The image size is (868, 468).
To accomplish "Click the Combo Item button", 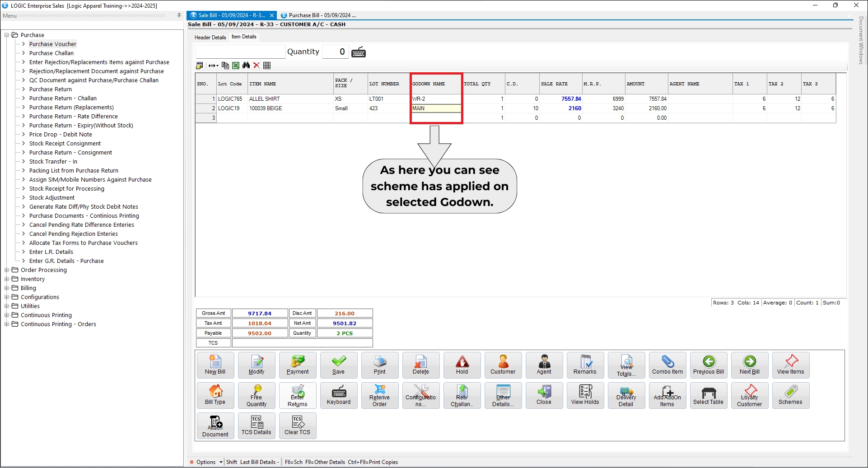I will pyautogui.click(x=667, y=365).
